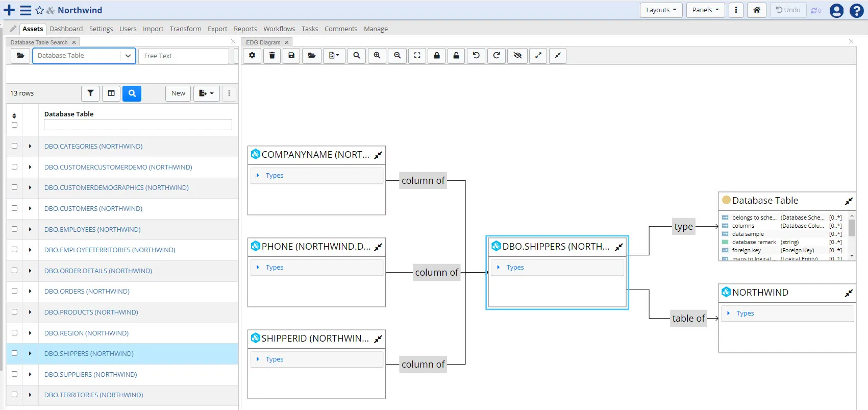
Task: Open the Workflows tab
Action: [x=279, y=29]
